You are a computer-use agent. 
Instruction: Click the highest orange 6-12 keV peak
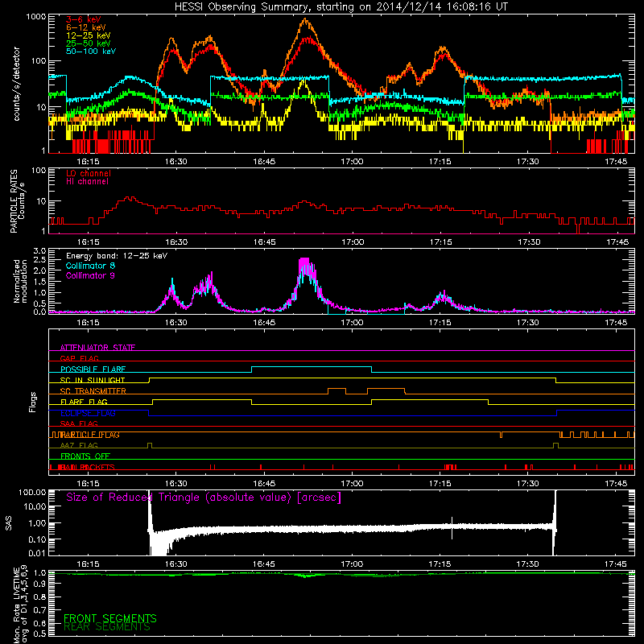tap(305, 19)
